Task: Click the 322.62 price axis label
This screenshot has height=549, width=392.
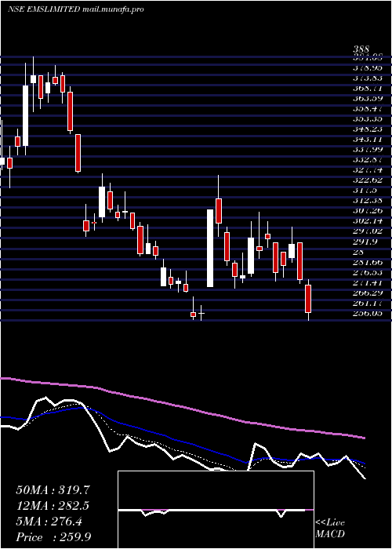Action: tap(367, 180)
